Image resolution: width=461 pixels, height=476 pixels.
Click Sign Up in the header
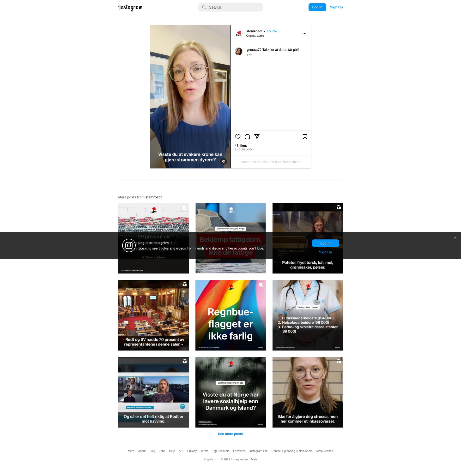point(336,7)
